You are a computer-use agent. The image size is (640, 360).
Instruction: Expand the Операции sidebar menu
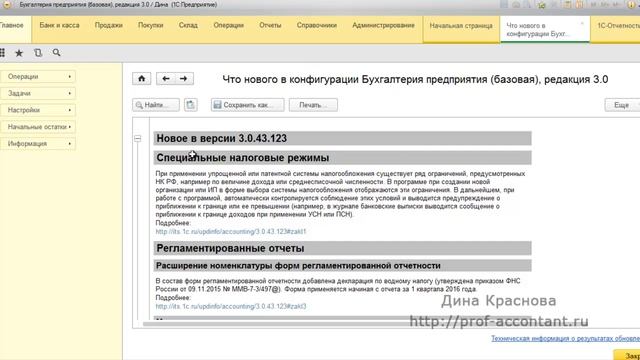click(x=38, y=76)
